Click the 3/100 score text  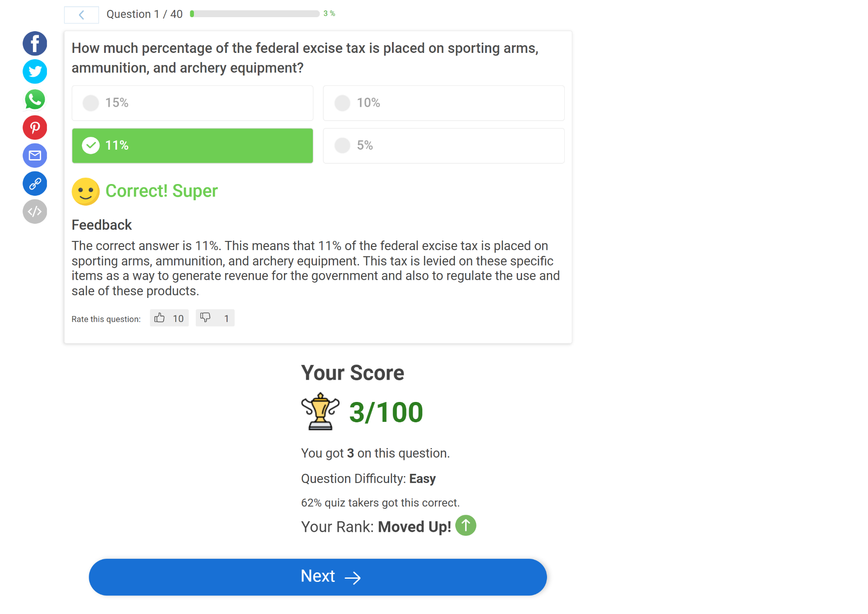[386, 412]
